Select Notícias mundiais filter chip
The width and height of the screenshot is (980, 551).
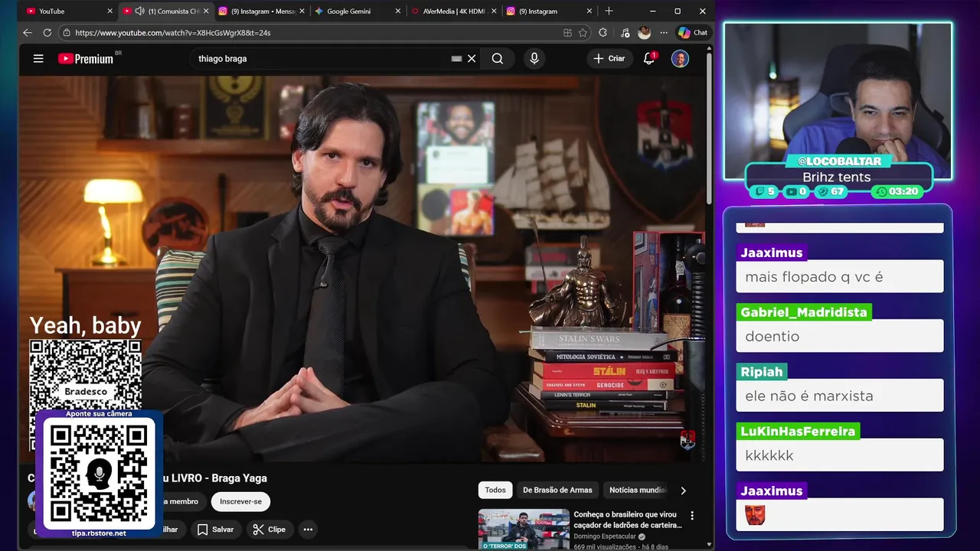638,490
